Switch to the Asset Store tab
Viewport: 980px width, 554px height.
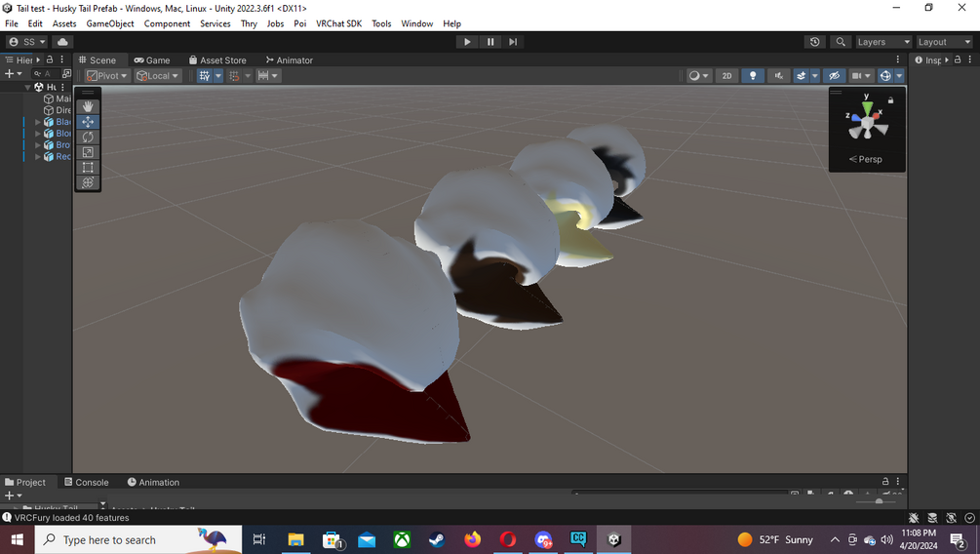[x=217, y=60]
